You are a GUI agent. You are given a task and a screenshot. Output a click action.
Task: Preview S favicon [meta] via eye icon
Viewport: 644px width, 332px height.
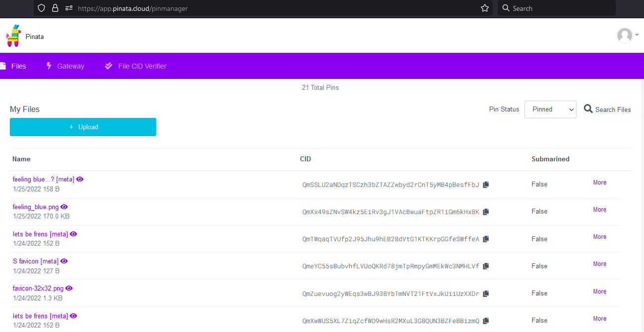[64, 261]
